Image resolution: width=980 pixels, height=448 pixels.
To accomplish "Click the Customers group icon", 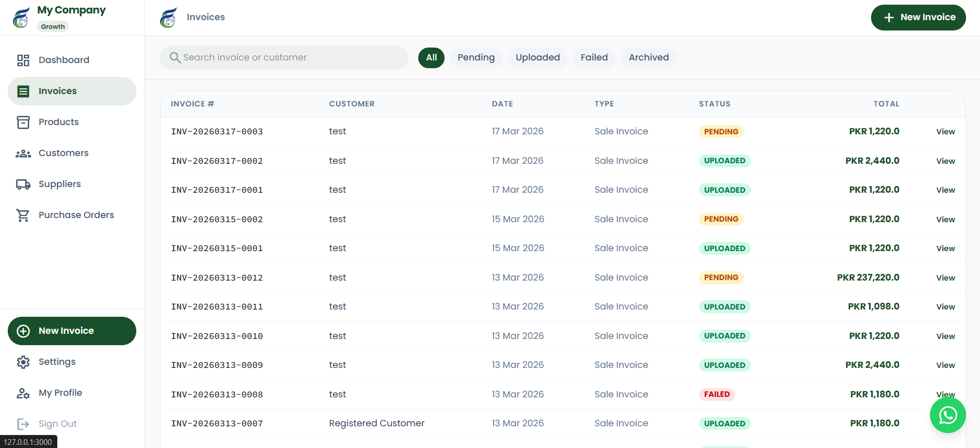I will [23, 153].
